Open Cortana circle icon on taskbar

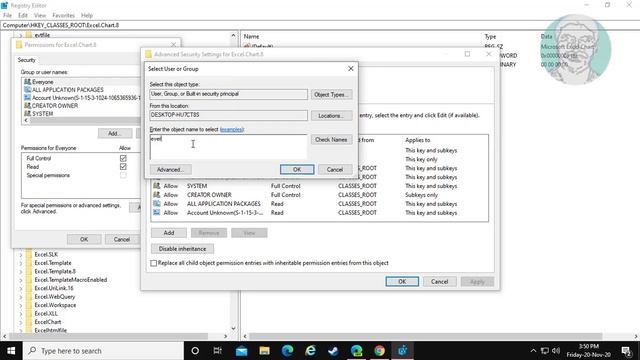tap(195, 351)
